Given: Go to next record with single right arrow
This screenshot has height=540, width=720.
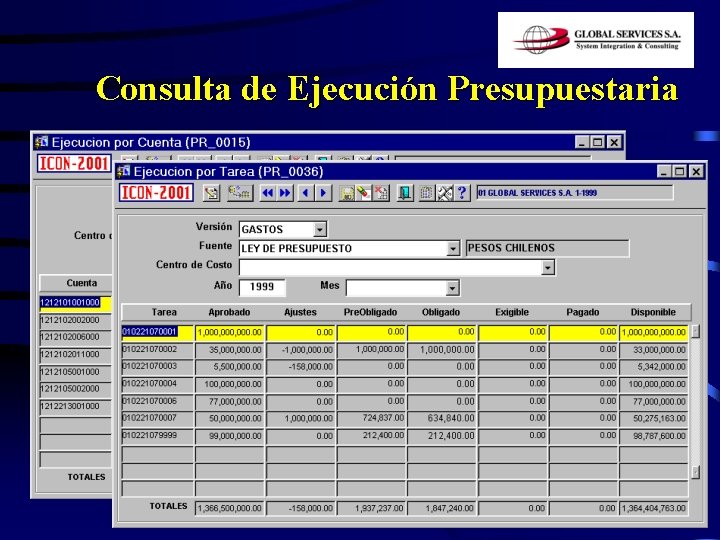Looking at the screenshot, I should pyautogui.click(x=323, y=193).
